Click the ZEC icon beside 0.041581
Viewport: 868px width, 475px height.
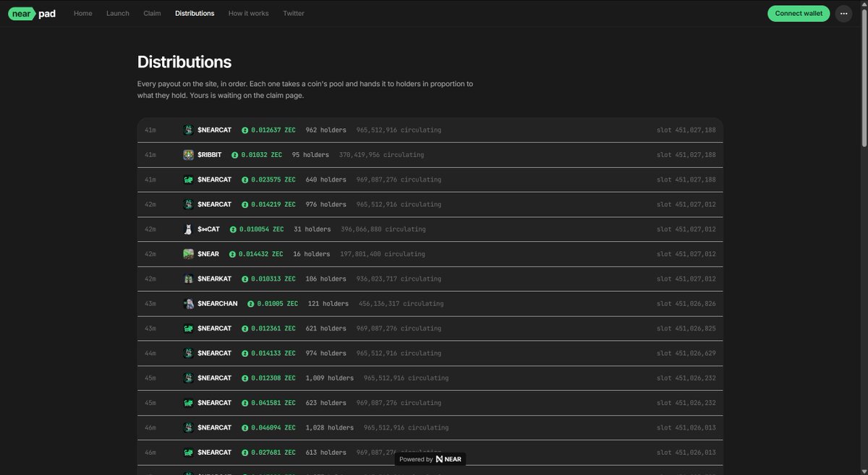coord(245,403)
